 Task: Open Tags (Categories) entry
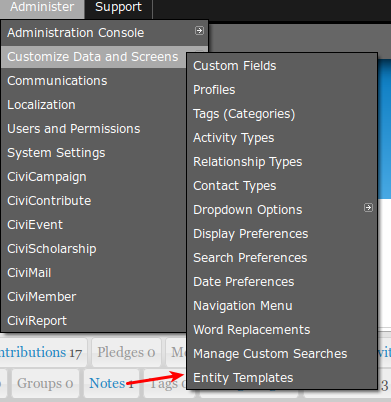pos(282,114)
